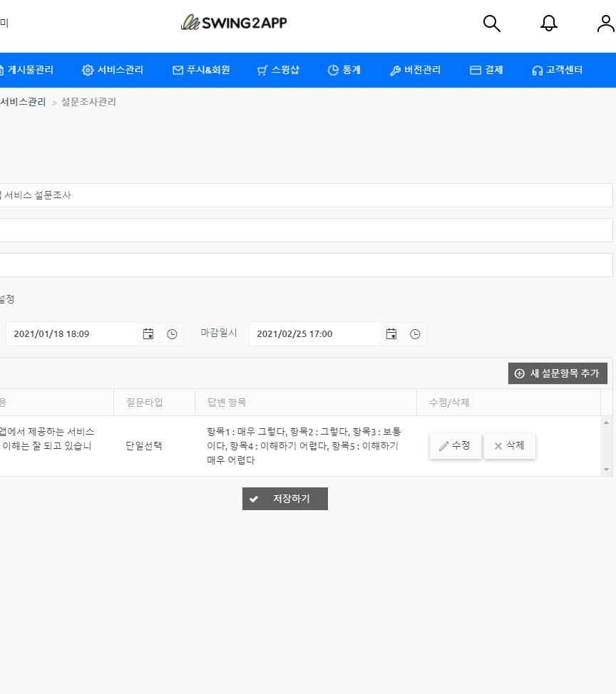This screenshot has width=616, height=694.
Task: Click the 마감일시 date input field
Action: coord(314,334)
